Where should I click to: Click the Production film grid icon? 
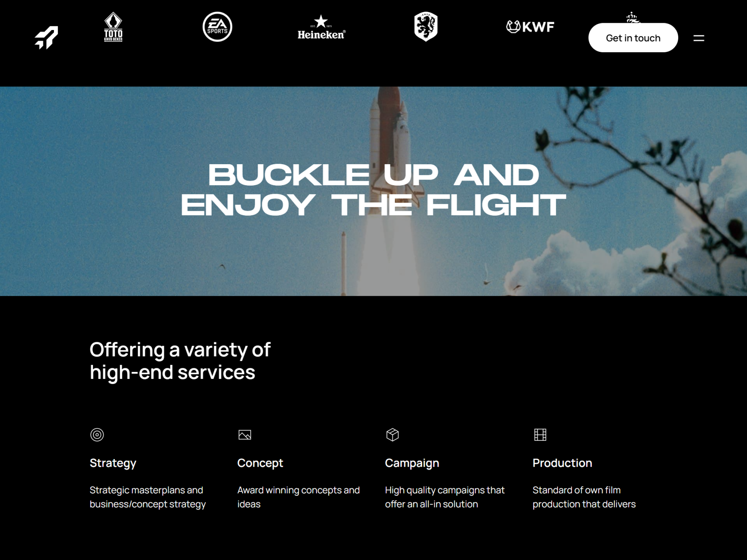[540, 435]
